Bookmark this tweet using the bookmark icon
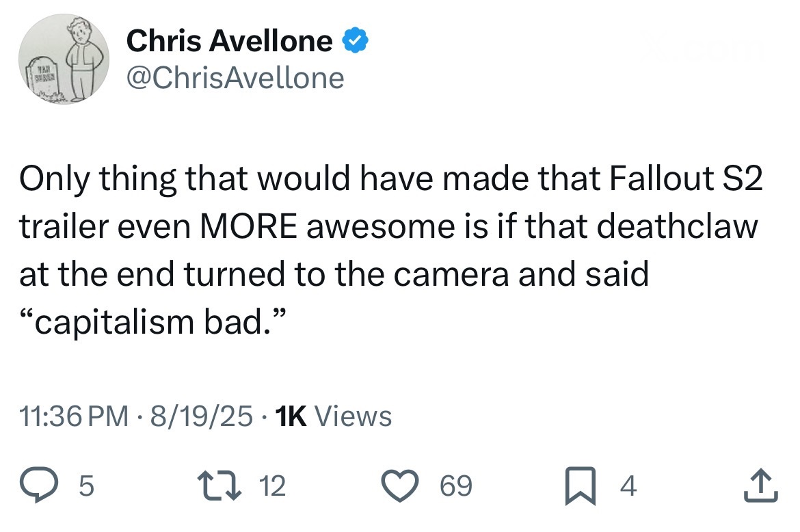The height and width of the screenshot is (532, 800). 581,487
